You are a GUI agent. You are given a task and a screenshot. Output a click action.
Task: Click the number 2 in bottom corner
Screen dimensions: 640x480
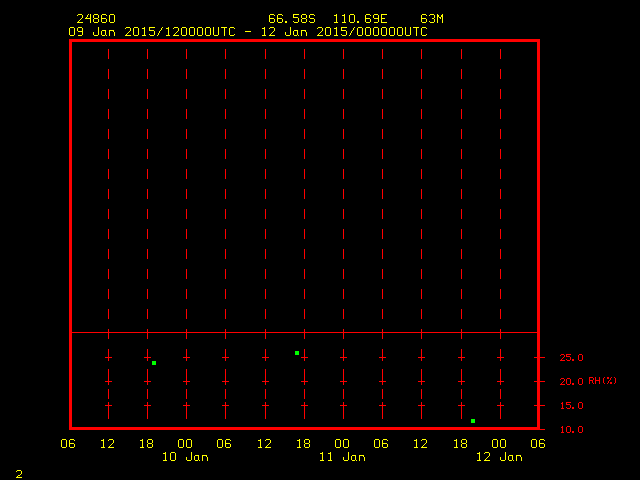(19, 474)
